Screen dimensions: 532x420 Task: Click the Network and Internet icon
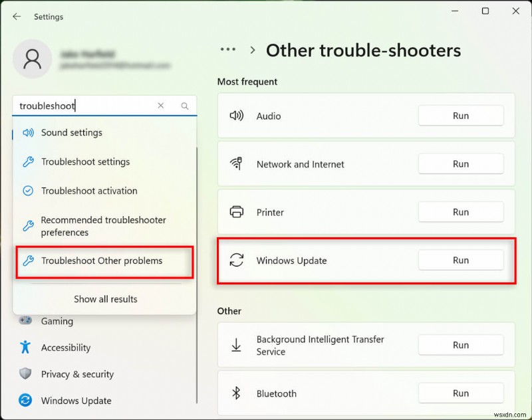(x=237, y=163)
